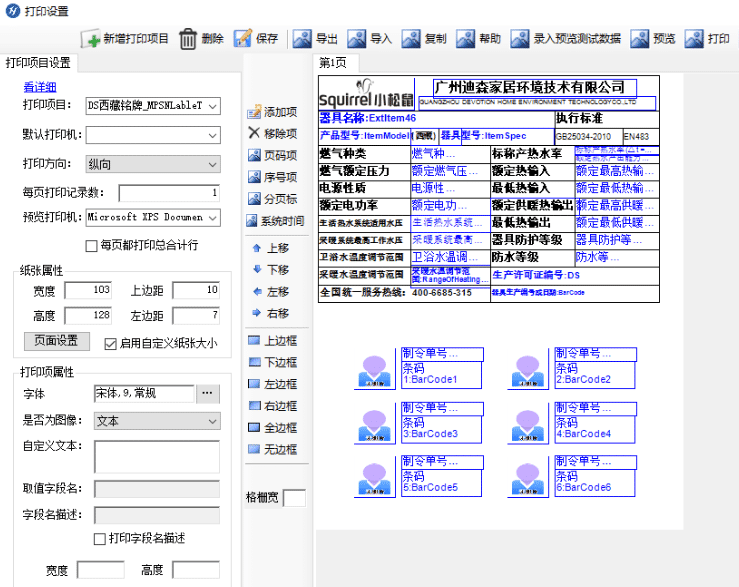Screen dimensions: 739x587
Task: Open the 看详细 link
Action: 40,86
